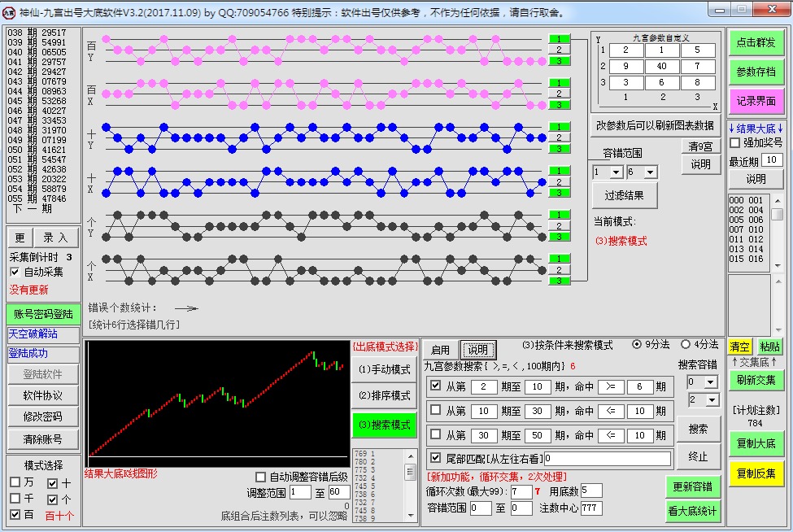The width and height of the screenshot is (793, 532).
Task: Select green '1' button on the 百 Y row
Action: coord(559,39)
